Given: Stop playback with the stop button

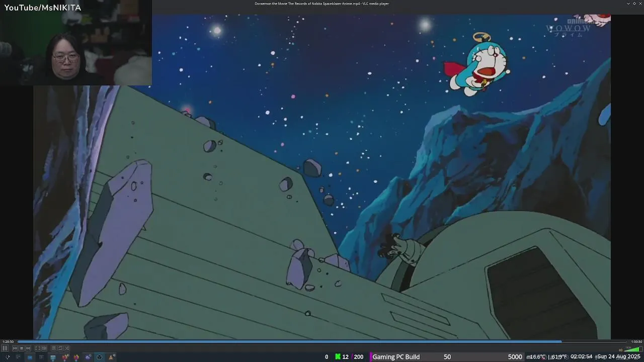Looking at the screenshot, I should [x=22, y=348].
